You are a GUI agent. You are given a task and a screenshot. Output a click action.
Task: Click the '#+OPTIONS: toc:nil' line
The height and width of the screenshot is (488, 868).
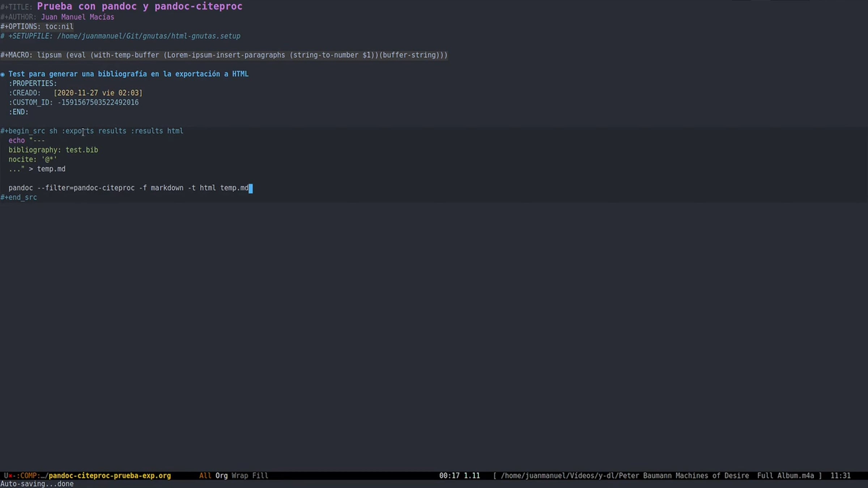tap(37, 26)
